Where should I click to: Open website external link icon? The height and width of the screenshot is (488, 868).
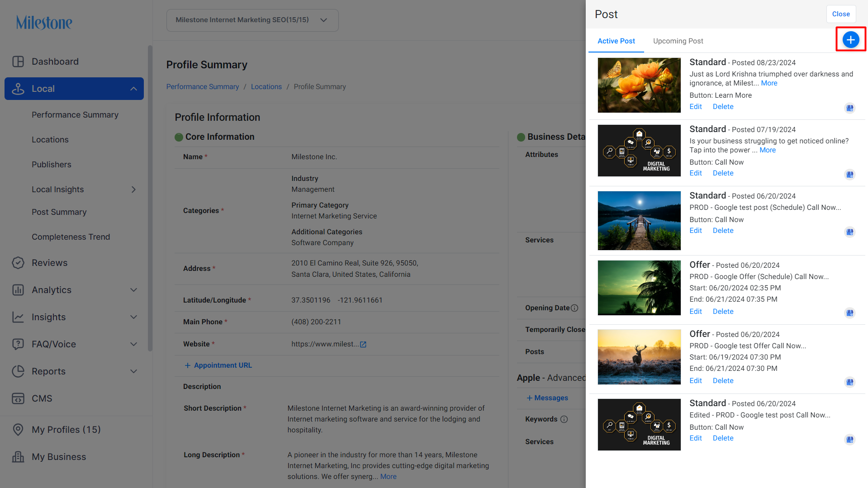[x=363, y=345]
